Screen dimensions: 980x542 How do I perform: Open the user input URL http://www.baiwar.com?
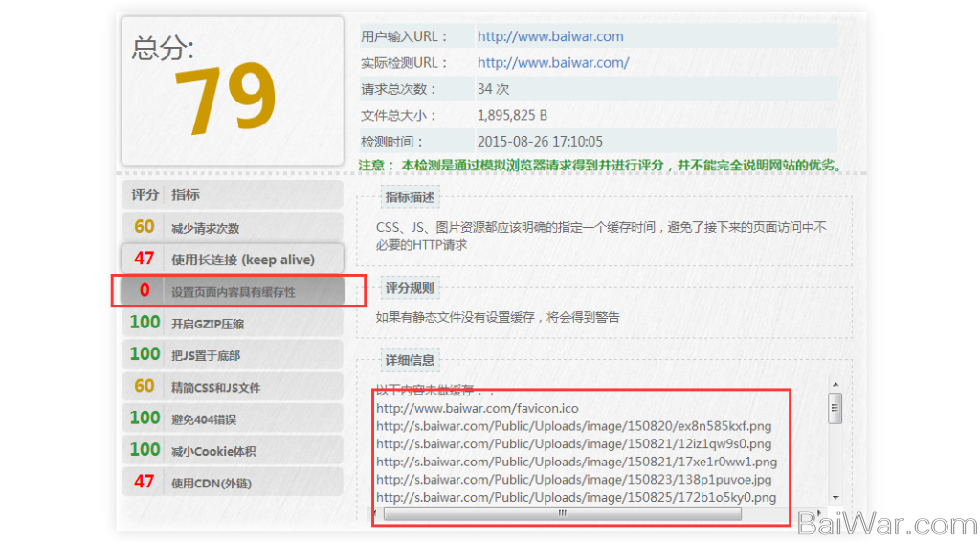click(x=550, y=36)
